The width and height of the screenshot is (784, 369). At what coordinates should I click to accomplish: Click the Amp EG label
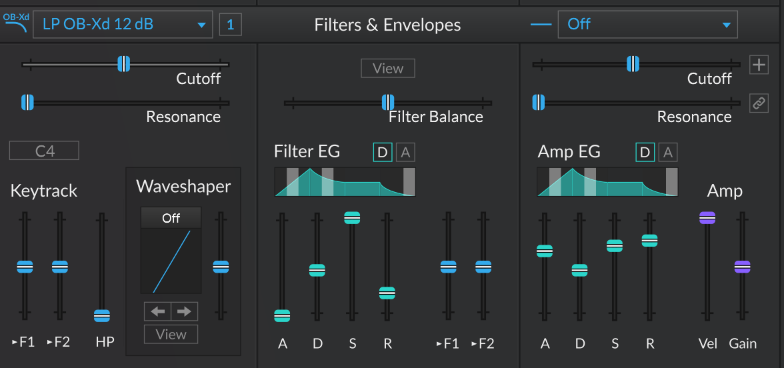coord(569,152)
